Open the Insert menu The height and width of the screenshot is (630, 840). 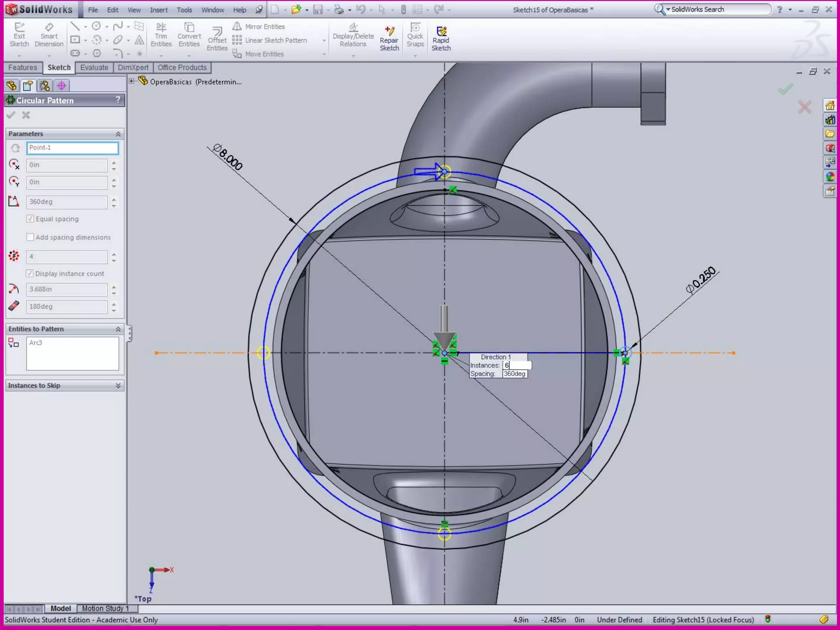point(158,10)
